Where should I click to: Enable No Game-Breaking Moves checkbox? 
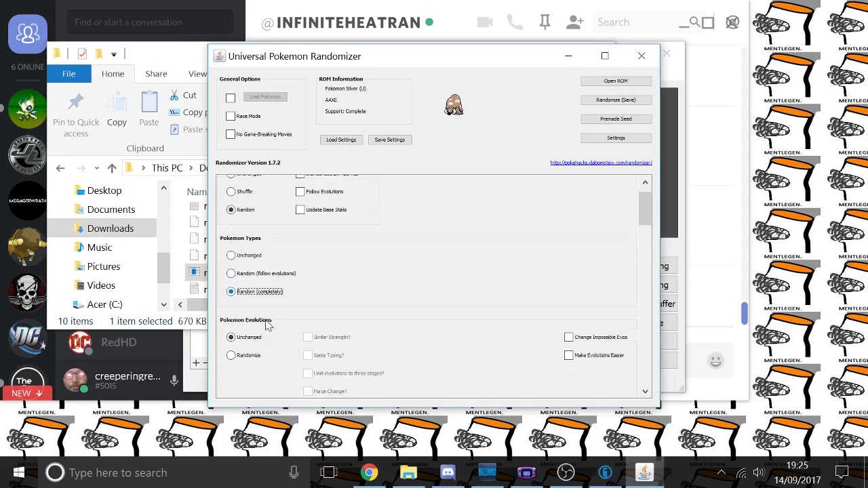coord(231,134)
